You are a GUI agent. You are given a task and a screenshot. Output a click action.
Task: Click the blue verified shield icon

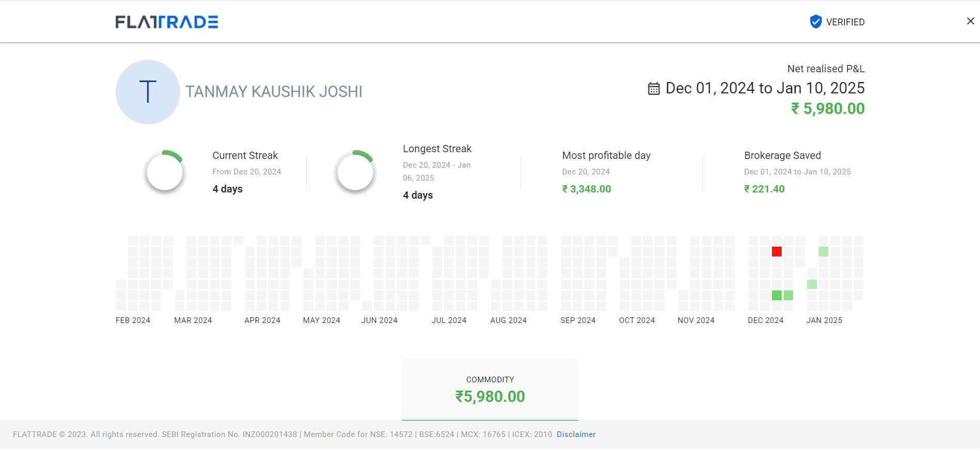[815, 22]
